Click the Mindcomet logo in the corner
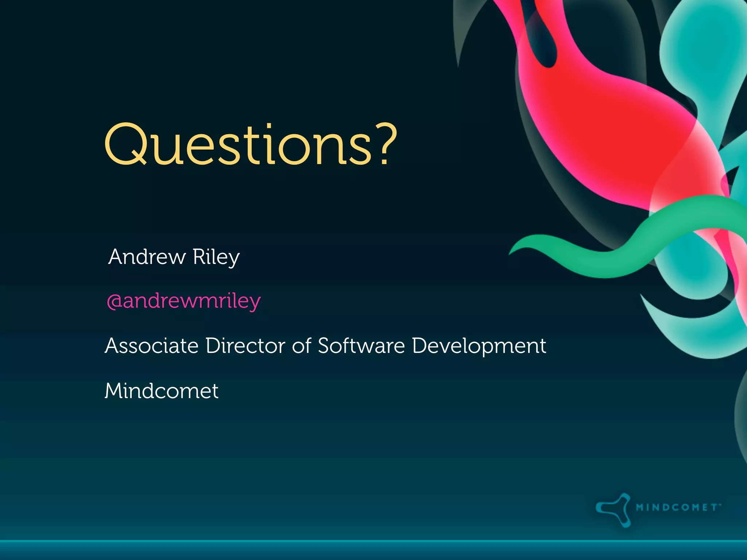The height and width of the screenshot is (560, 747). tap(658, 510)
